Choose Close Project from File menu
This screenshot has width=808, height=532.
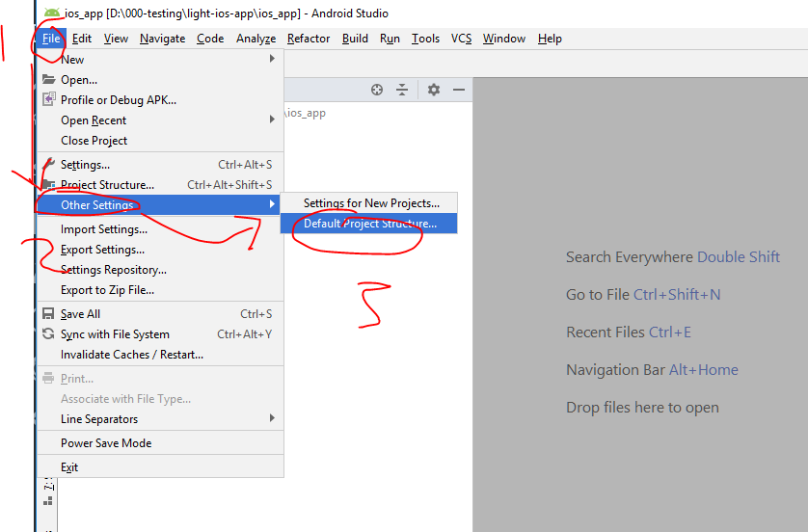[160, 141]
